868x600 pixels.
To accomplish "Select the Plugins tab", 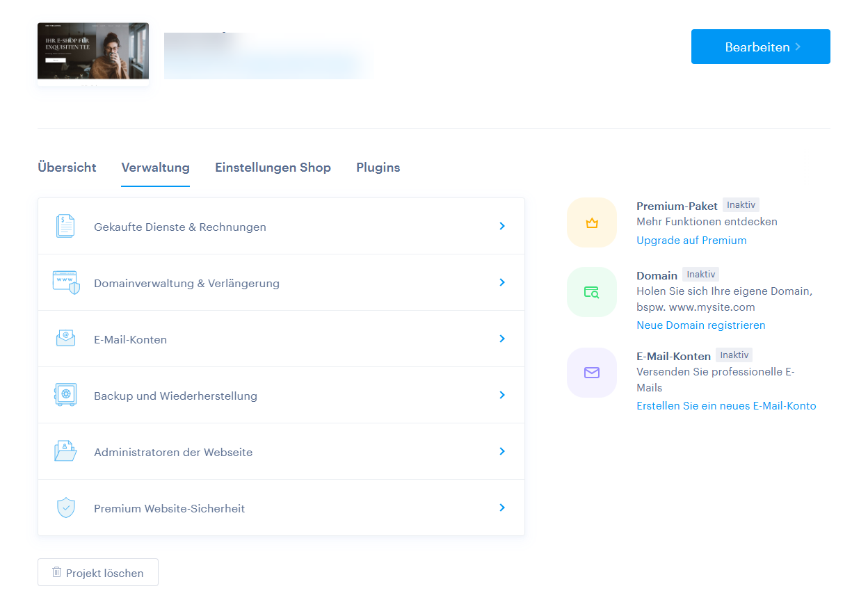I will coord(378,168).
